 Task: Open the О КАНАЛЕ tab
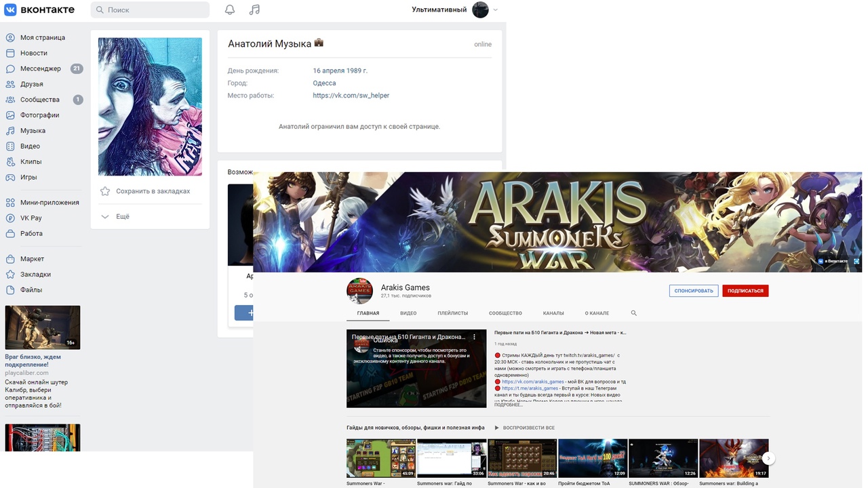click(597, 313)
